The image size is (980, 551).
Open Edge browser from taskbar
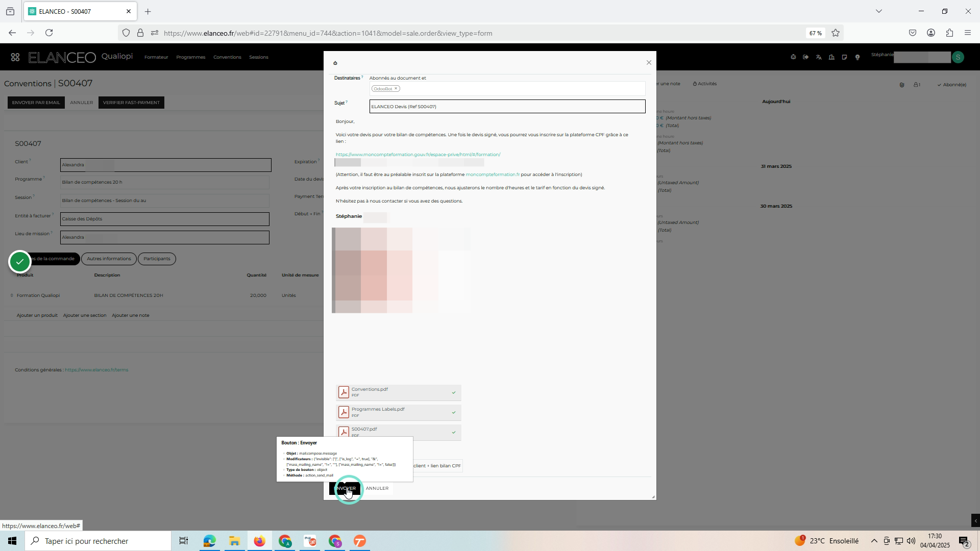tap(209, 541)
